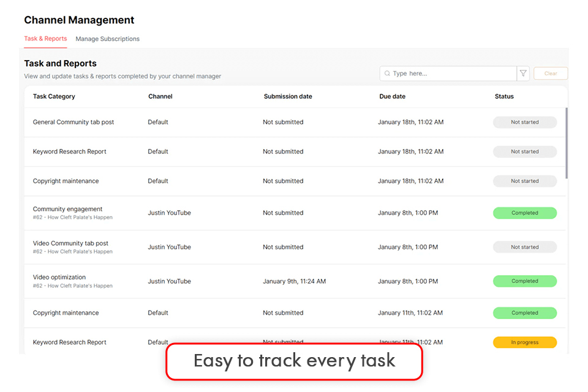
Task: Sort by the Due date column header
Action: (x=392, y=96)
